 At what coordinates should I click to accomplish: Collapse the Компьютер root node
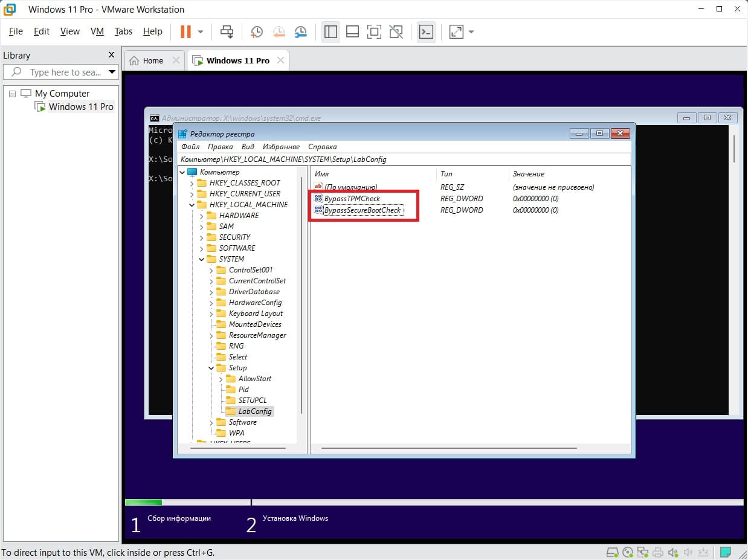[182, 172]
